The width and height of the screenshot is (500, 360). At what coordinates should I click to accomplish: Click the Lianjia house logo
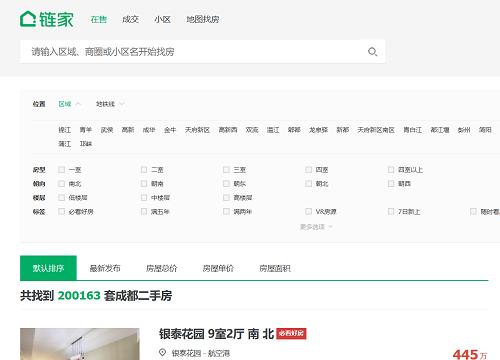(x=46, y=19)
